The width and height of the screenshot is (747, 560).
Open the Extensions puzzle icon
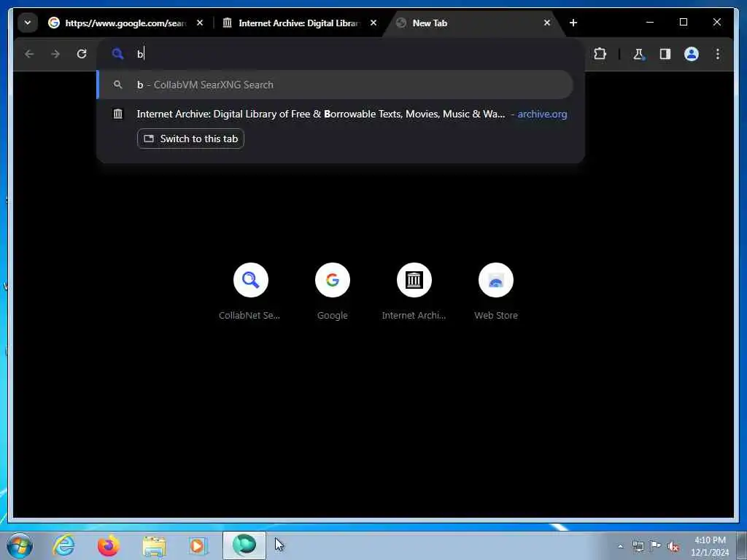pyautogui.click(x=600, y=54)
